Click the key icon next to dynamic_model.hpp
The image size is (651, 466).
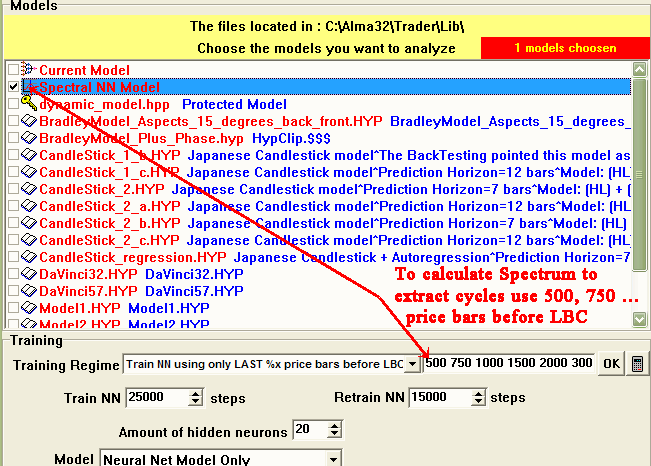pos(29,104)
